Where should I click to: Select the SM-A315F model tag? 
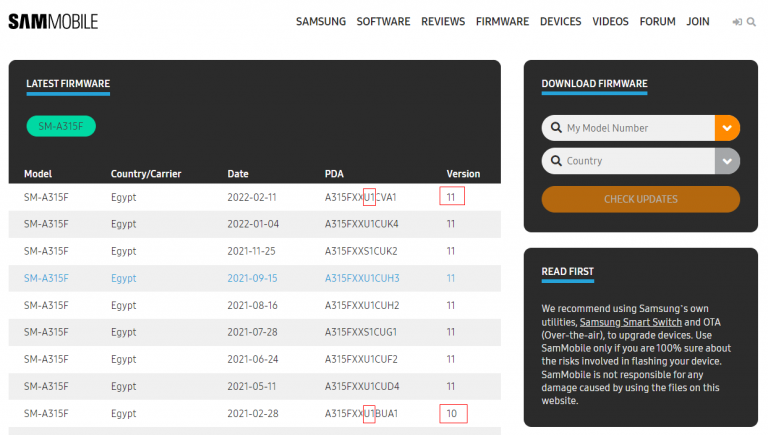pyautogui.click(x=61, y=126)
